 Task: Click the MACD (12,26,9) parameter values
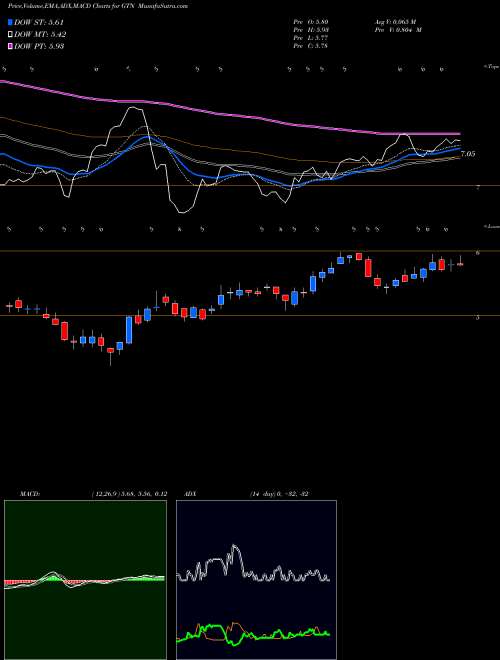click(x=129, y=494)
